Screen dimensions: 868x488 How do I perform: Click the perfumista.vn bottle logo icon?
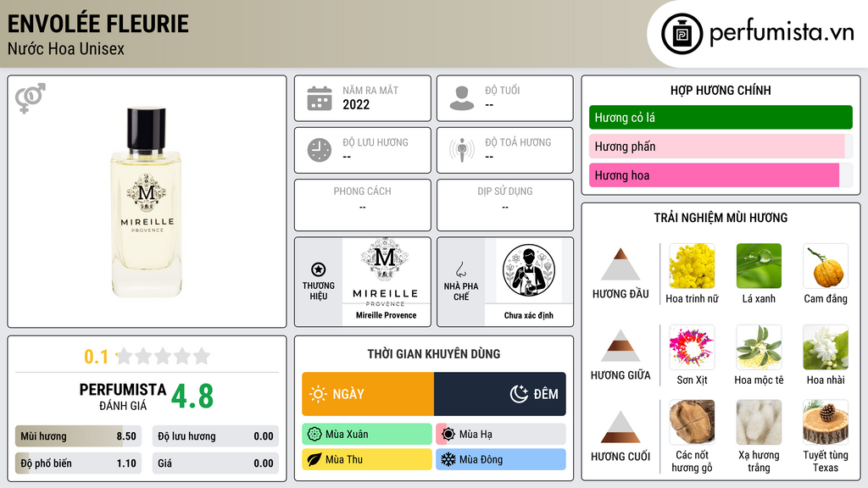[682, 34]
